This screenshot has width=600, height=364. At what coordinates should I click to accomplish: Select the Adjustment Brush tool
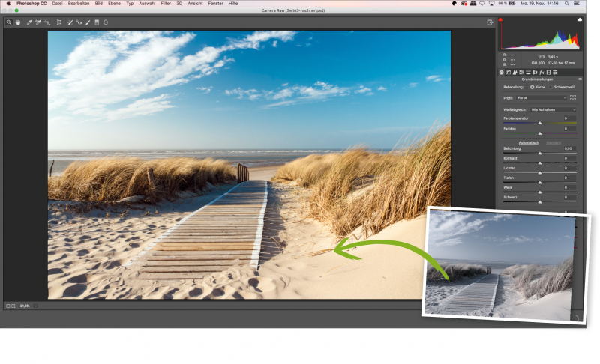88,22
